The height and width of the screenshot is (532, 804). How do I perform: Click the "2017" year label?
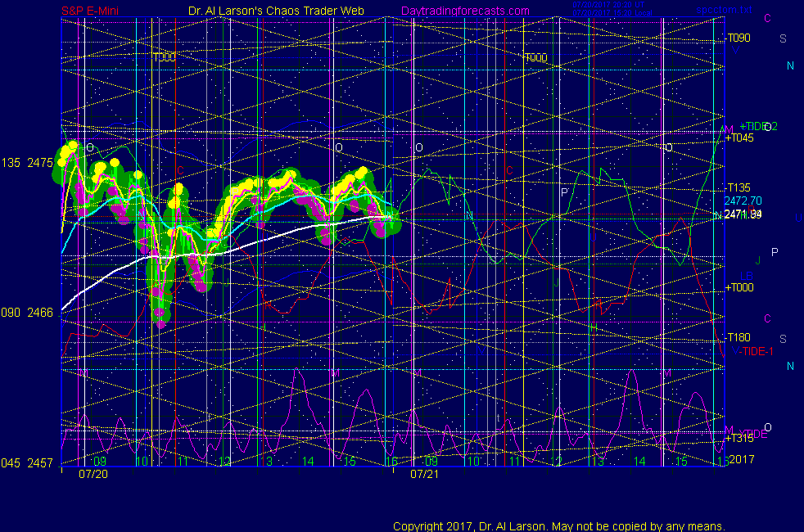pyautogui.click(x=742, y=459)
